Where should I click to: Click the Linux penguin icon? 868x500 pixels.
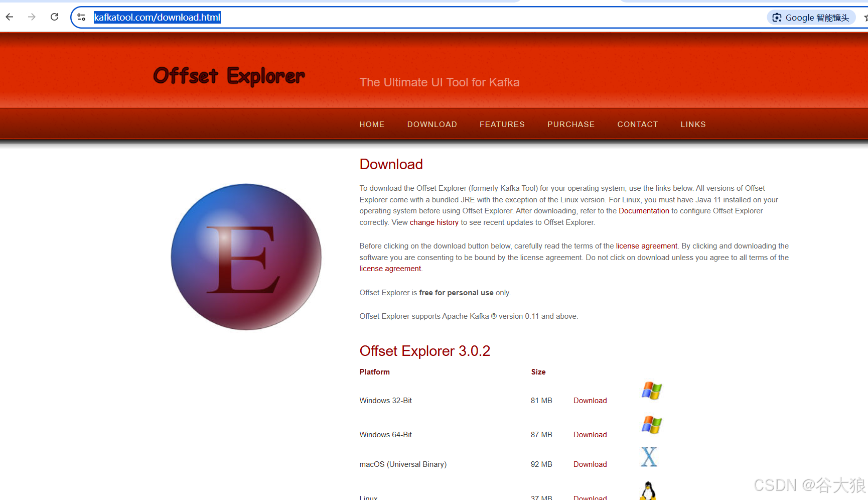[x=648, y=491]
